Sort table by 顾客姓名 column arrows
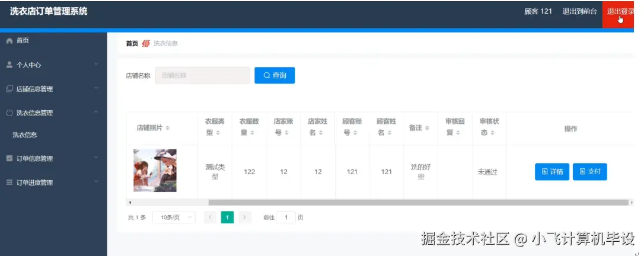The width and height of the screenshot is (644, 256). click(x=390, y=133)
